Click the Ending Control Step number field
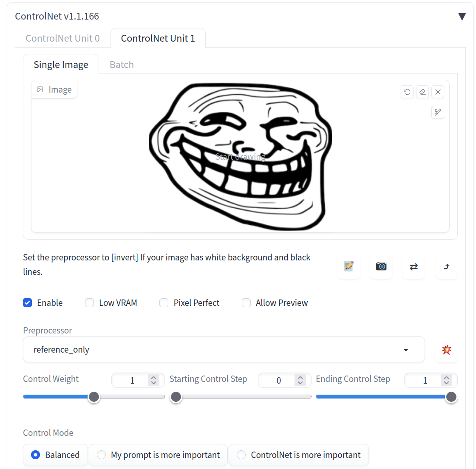Viewport: 476px width, 469px height. [x=425, y=380]
